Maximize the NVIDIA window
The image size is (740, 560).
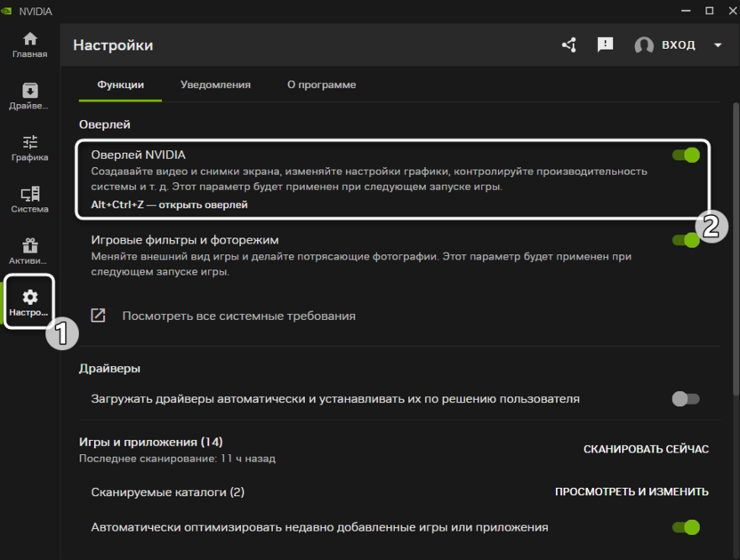pyautogui.click(x=710, y=11)
